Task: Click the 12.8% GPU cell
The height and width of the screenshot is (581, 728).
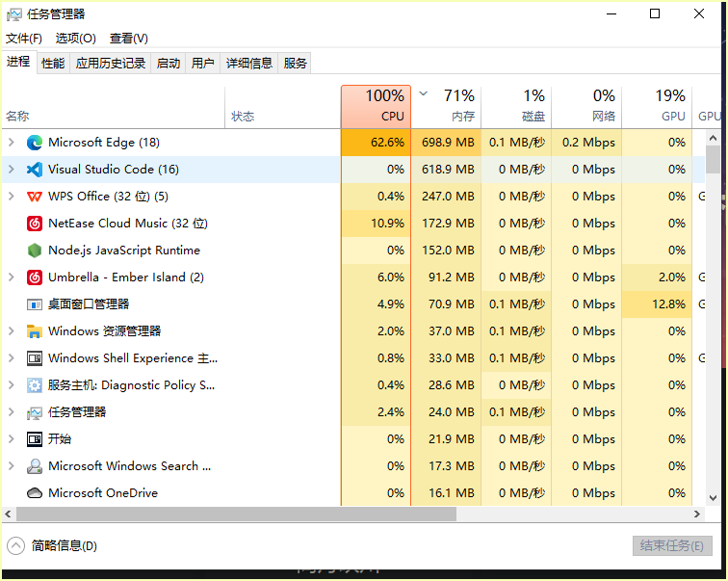Action: coord(657,304)
